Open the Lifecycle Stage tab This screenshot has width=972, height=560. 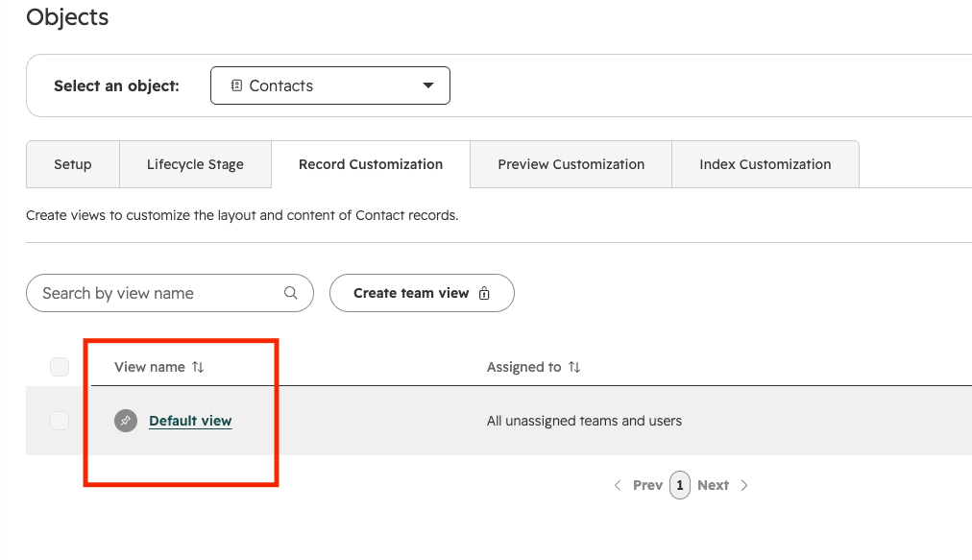coord(195,164)
